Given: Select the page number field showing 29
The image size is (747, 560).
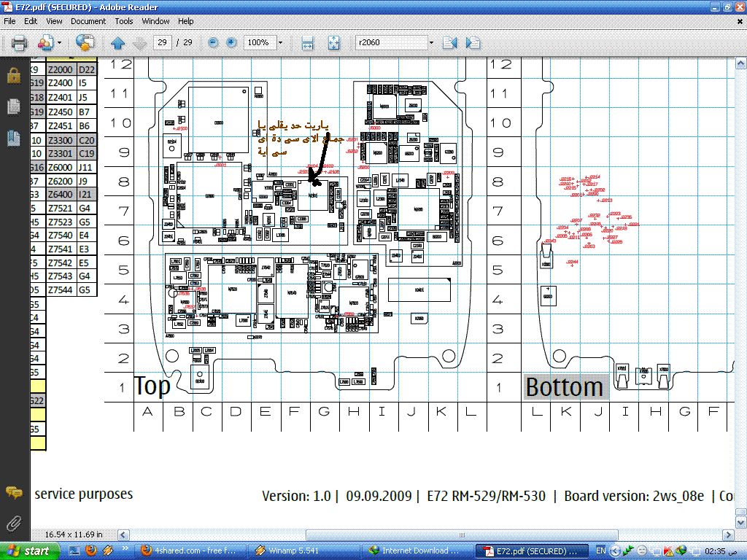Looking at the screenshot, I should coord(162,42).
